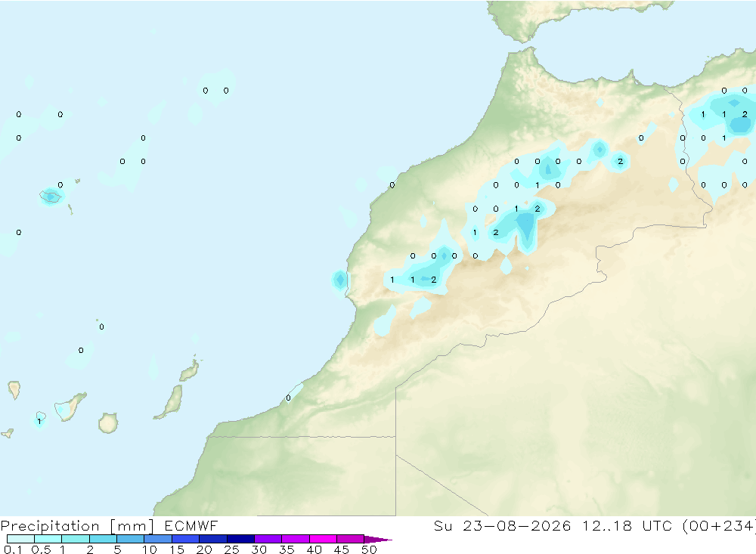This screenshot has height=554, width=756.
Task: Click the 20–25 mm dark blue swatch
Action: coord(212,539)
